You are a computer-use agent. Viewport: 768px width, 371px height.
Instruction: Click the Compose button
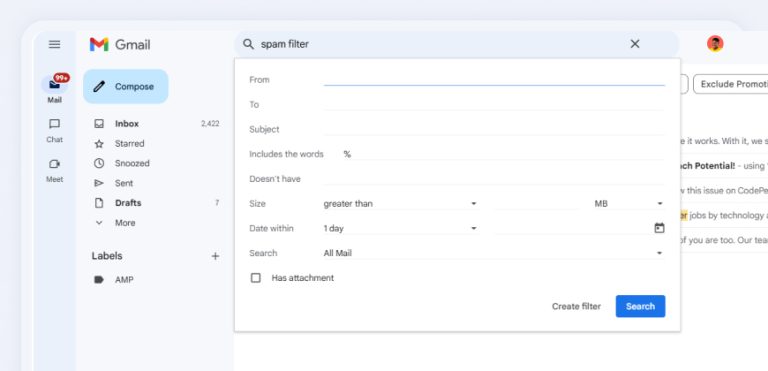pos(126,86)
